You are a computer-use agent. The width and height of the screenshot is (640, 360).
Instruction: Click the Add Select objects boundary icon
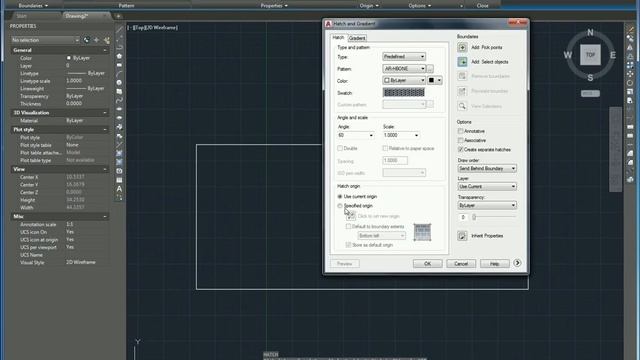coord(462,62)
